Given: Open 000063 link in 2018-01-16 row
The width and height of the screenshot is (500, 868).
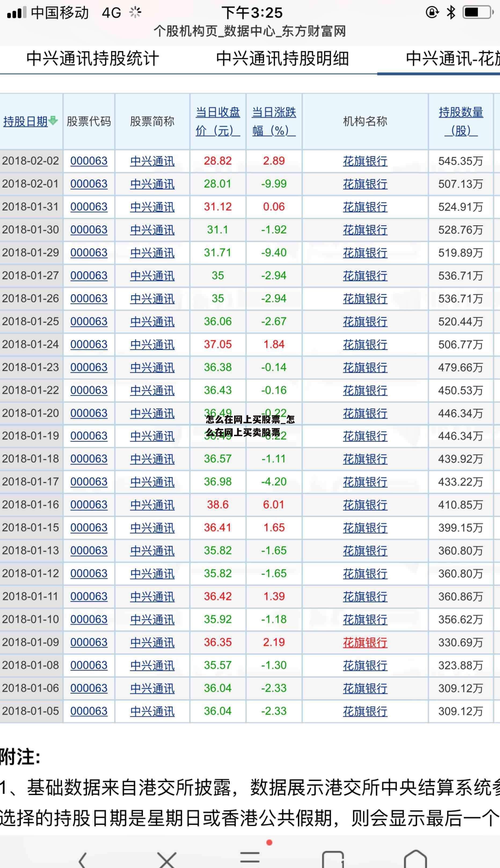Looking at the screenshot, I should click(89, 505).
